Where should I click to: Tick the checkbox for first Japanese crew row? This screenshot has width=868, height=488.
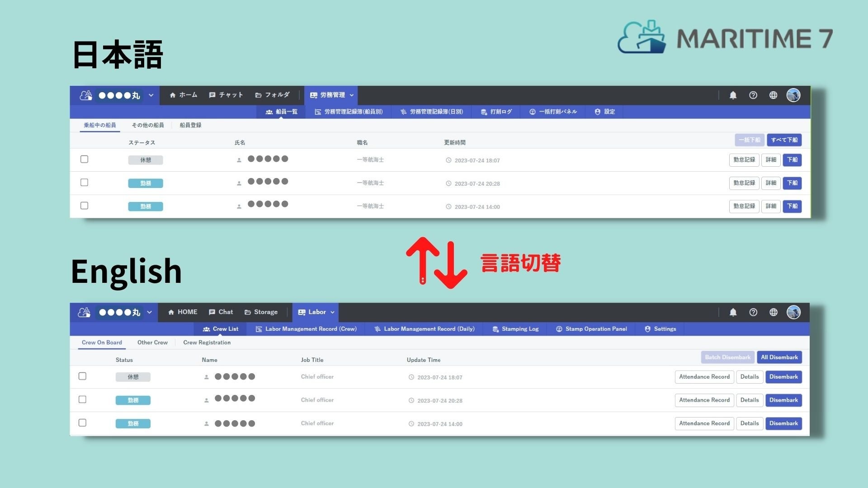84,159
